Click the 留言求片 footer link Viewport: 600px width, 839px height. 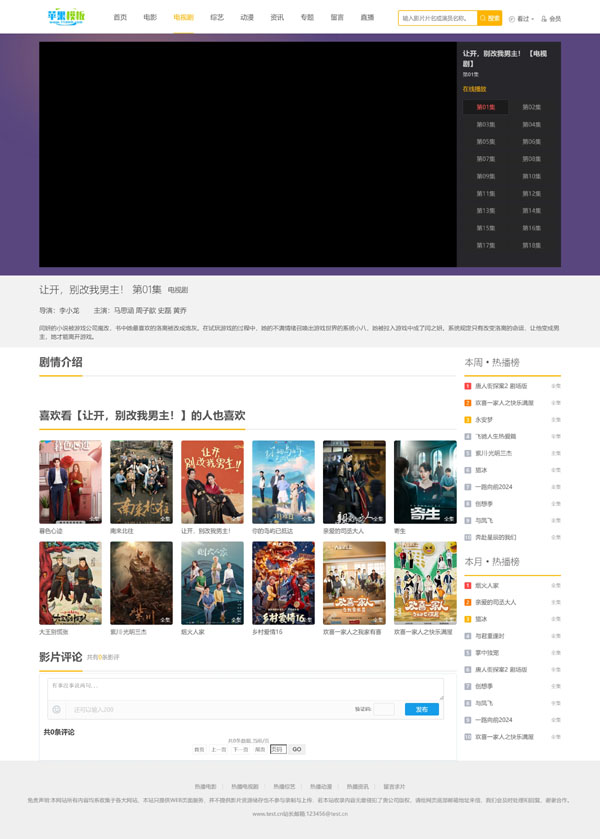pos(394,787)
